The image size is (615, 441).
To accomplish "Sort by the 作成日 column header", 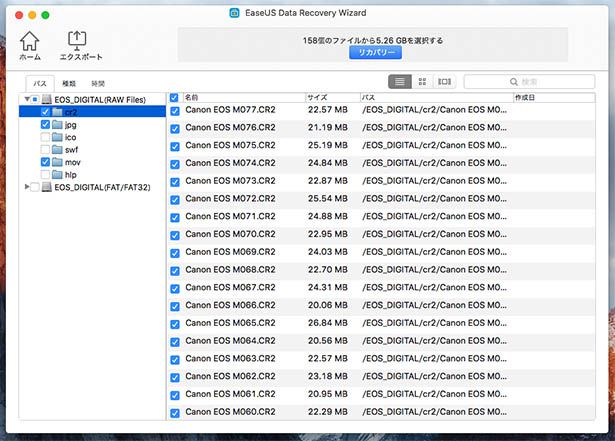I will click(x=554, y=97).
